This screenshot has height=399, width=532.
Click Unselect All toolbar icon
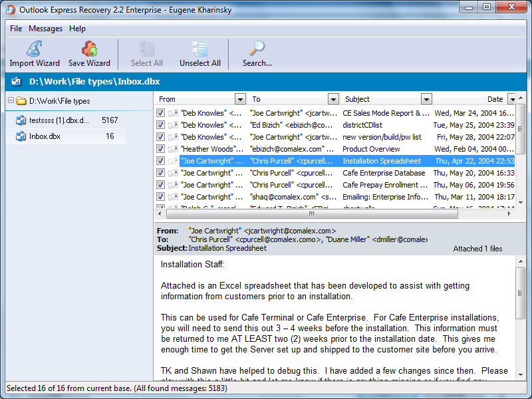pos(200,49)
